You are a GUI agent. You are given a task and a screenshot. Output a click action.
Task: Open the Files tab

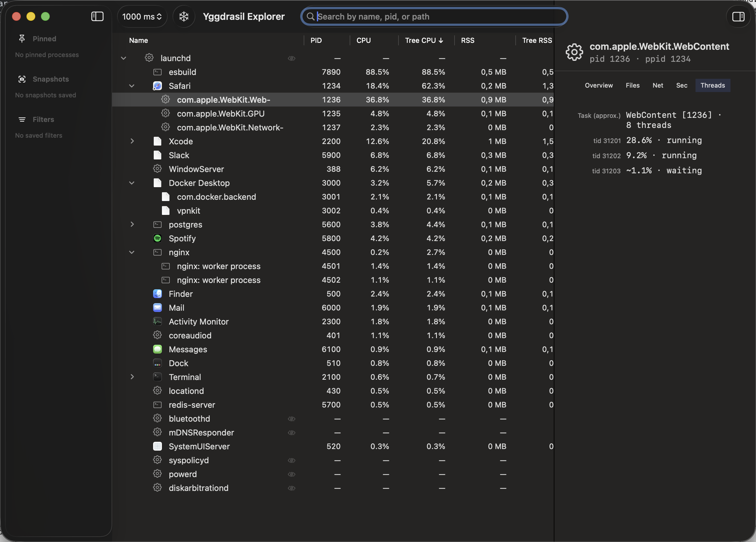(633, 85)
